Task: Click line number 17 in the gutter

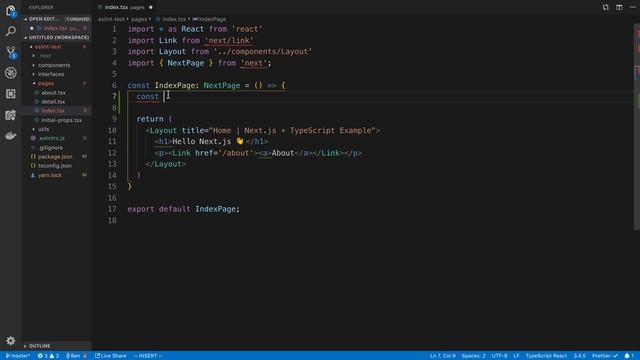Action: (x=112, y=209)
